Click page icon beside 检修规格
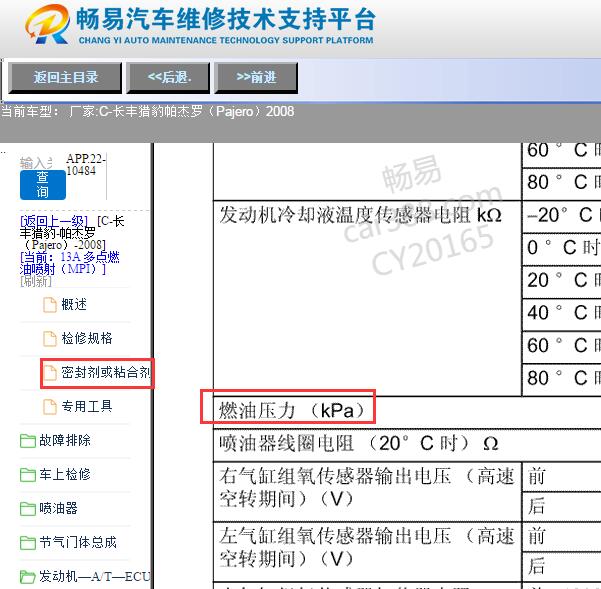601x589 pixels. tap(49, 339)
